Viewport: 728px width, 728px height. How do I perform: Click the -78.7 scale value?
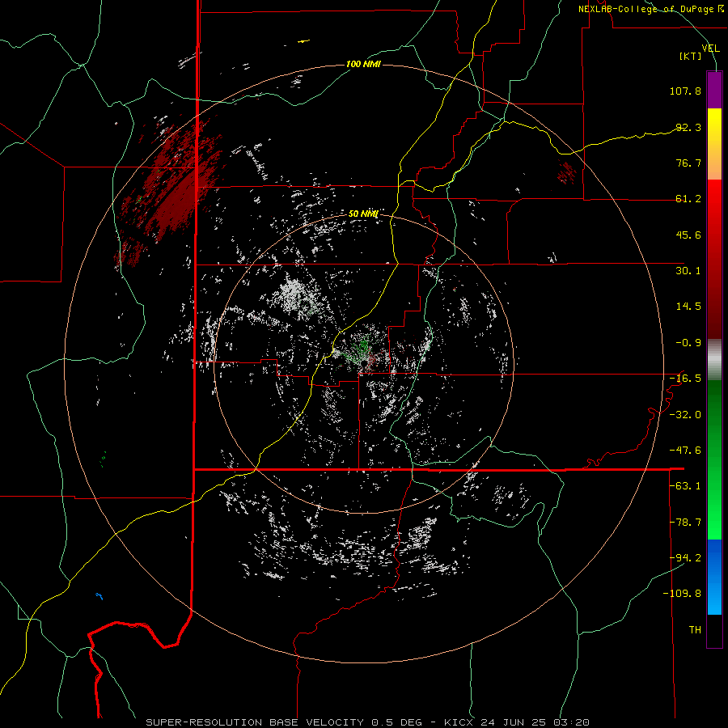point(685,523)
